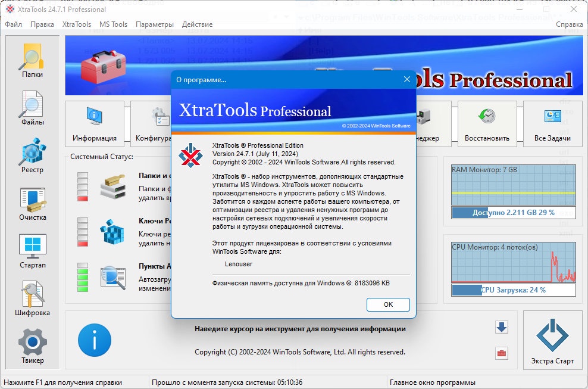Click the Системный Статус group label

pos(102,157)
